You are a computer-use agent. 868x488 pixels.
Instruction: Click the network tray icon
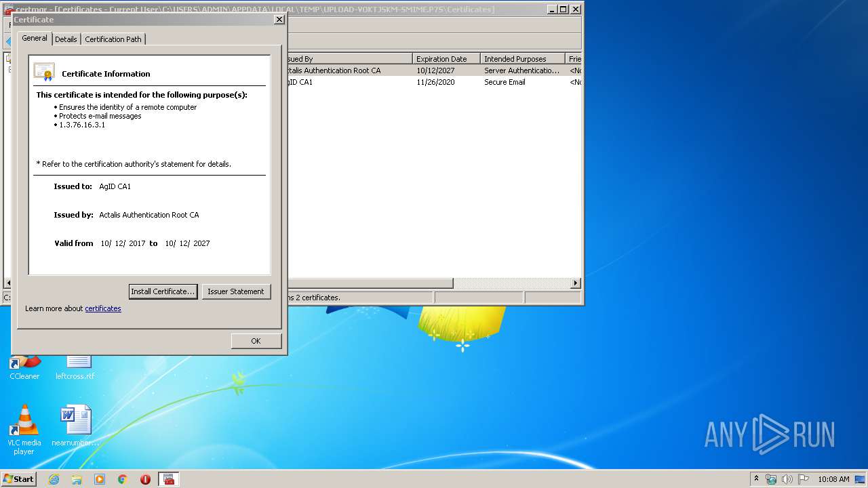(771, 479)
